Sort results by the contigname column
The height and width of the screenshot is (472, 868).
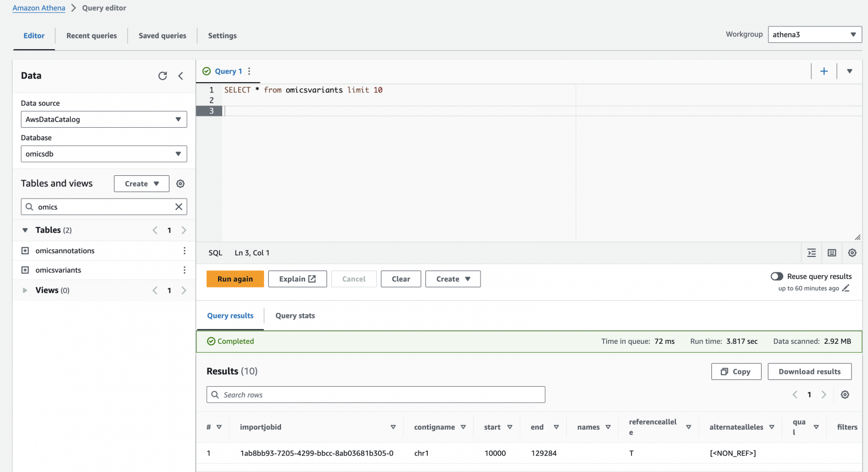click(x=463, y=427)
